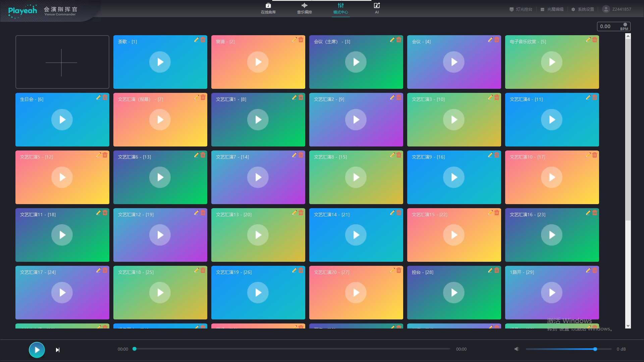Delete the 控台 - [28] mode
Image resolution: width=644 pixels, height=362 pixels.
pyautogui.click(x=497, y=270)
